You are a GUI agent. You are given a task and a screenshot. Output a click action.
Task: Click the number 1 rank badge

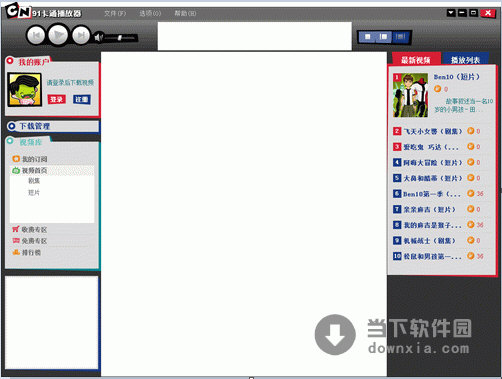pyautogui.click(x=397, y=77)
